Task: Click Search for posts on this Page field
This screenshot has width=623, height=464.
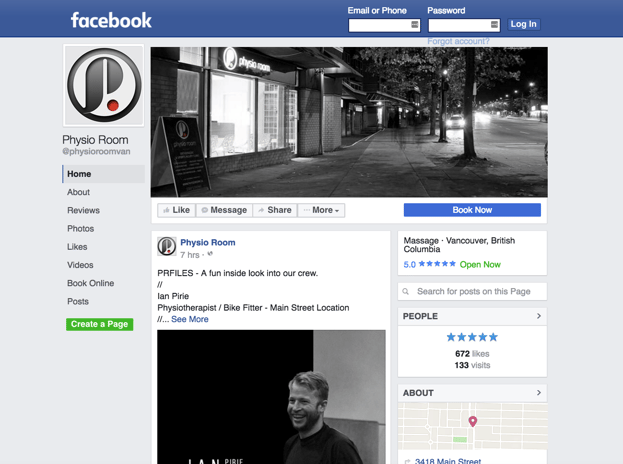Action: [x=472, y=292]
